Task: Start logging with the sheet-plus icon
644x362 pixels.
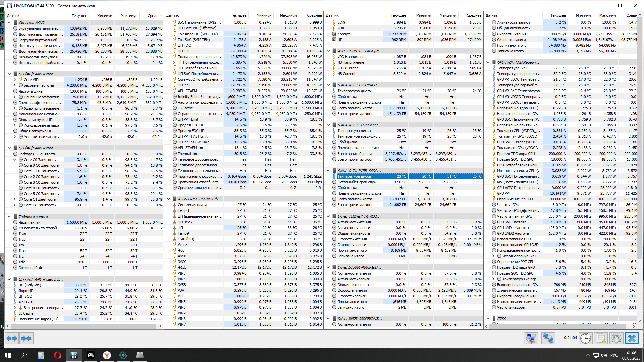Action: 601,338
